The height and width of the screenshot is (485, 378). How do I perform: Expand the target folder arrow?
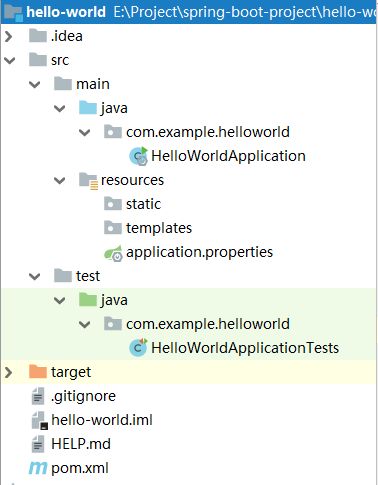point(9,372)
